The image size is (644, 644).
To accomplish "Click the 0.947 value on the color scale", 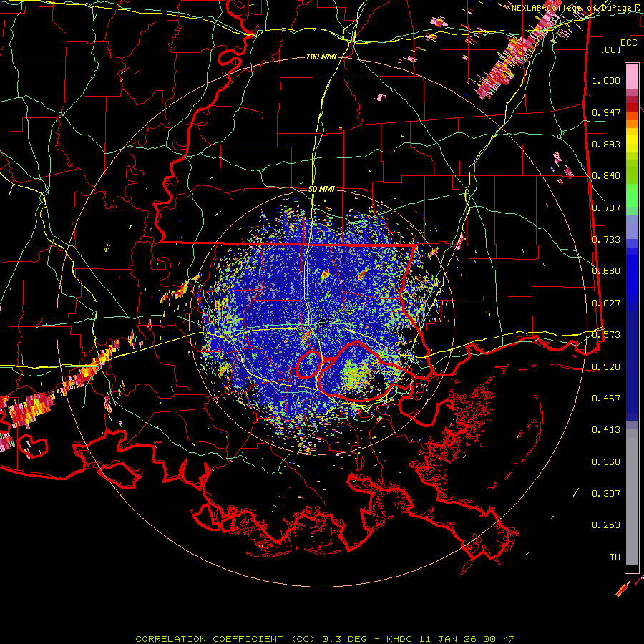I will 606,112.
